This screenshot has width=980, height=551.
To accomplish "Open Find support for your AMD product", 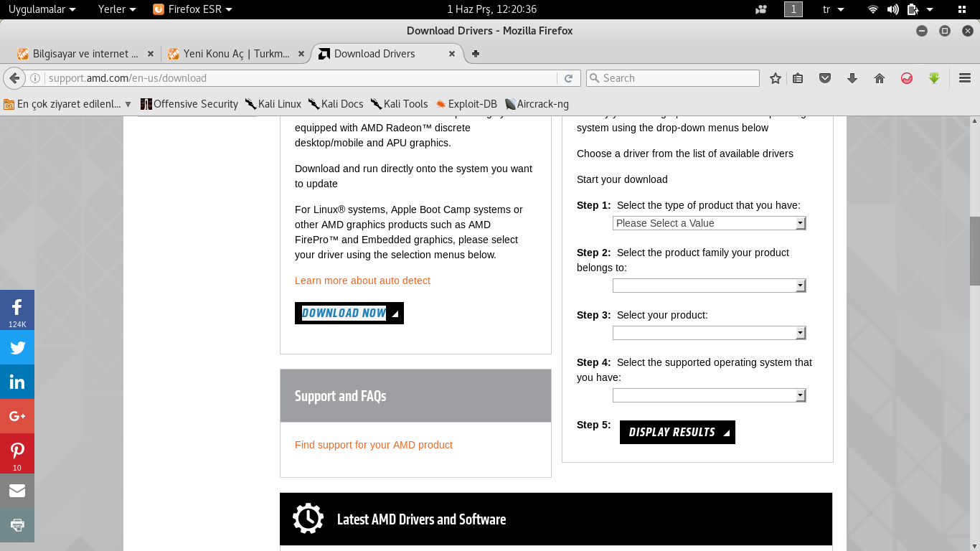I will (x=374, y=445).
